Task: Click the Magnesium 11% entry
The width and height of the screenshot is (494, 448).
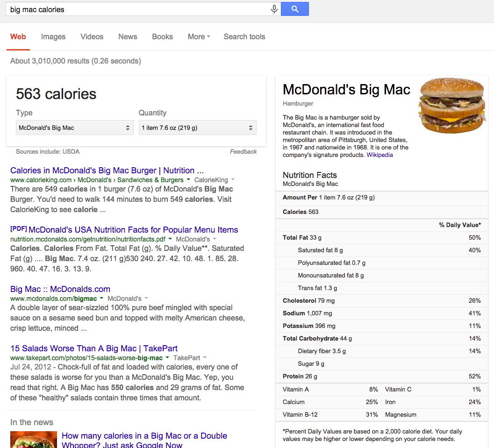Action: [433, 415]
